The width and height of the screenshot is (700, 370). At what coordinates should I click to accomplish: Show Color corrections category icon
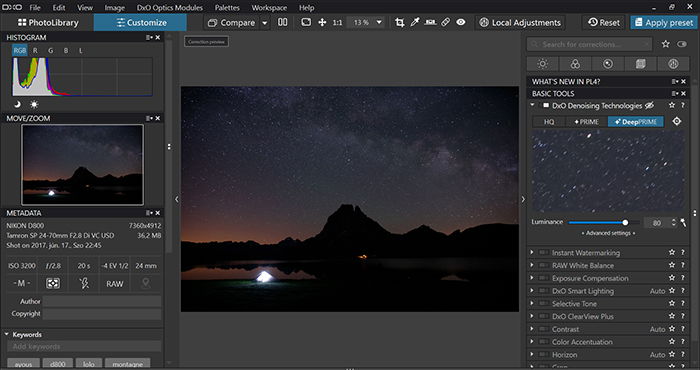pyautogui.click(x=575, y=64)
